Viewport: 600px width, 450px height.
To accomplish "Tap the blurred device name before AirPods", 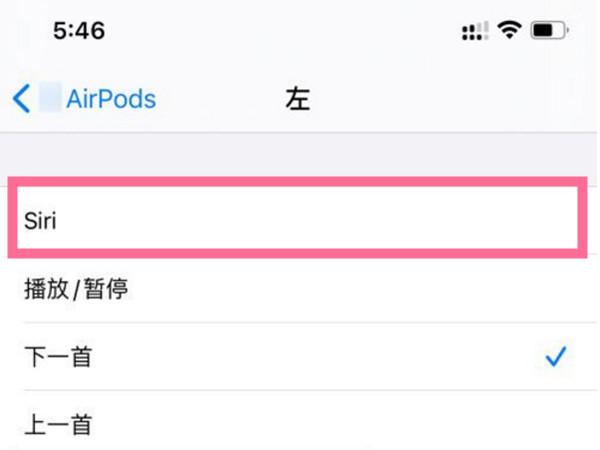I will point(50,99).
